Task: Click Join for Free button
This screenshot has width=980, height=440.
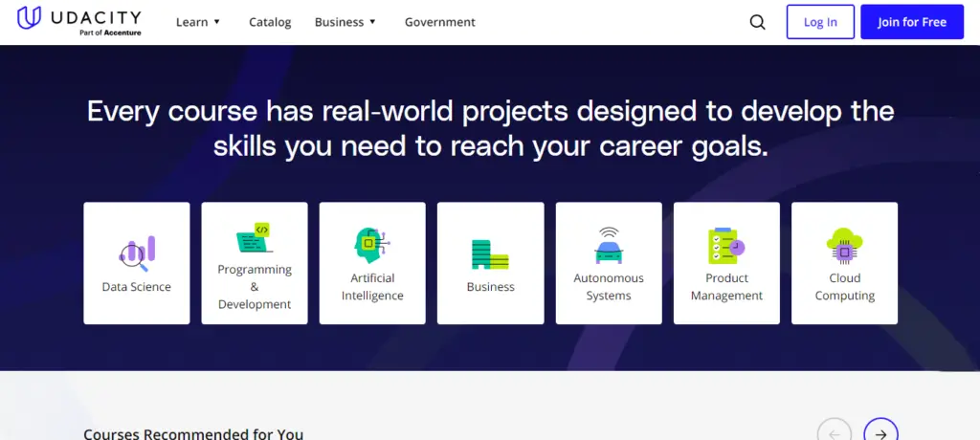Action: point(912,22)
